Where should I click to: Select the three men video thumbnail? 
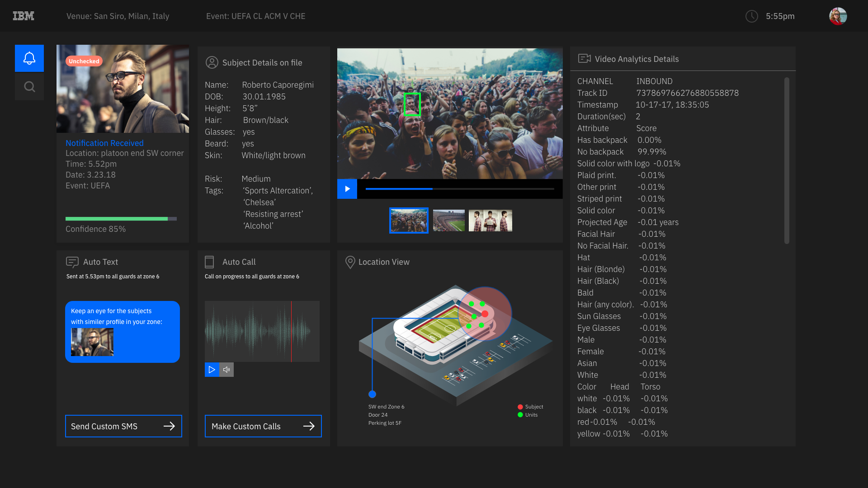pyautogui.click(x=490, y=221)
